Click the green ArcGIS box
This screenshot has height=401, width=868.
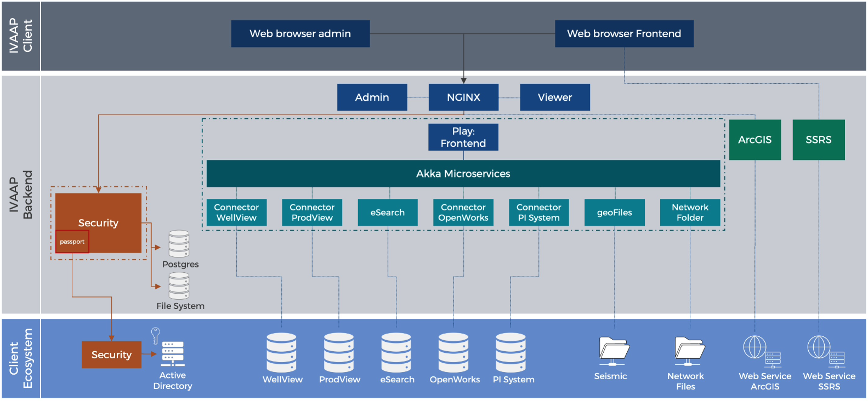(755, 140)
